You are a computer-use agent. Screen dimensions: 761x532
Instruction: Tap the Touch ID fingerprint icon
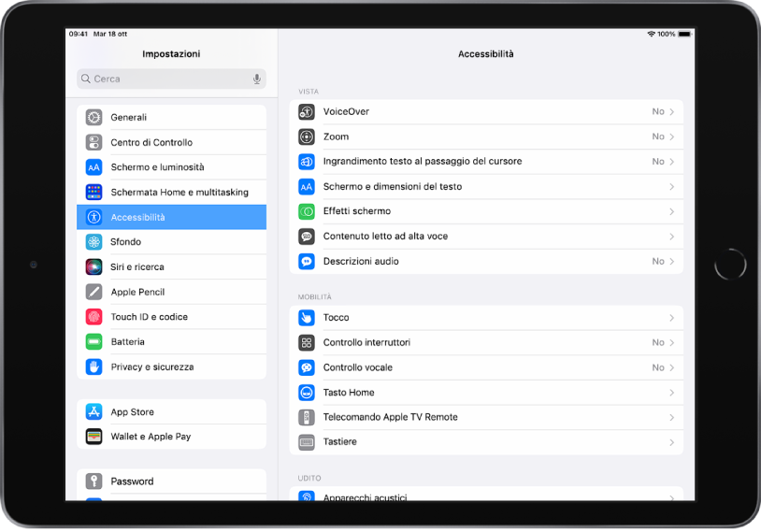coord(93,317)
